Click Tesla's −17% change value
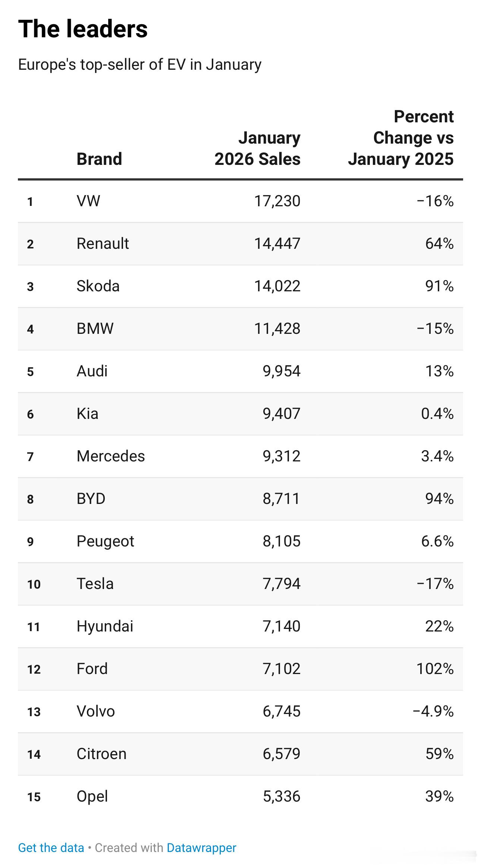Image resolution: width=481 pixels, height=868 pixels. coord(435,584)
